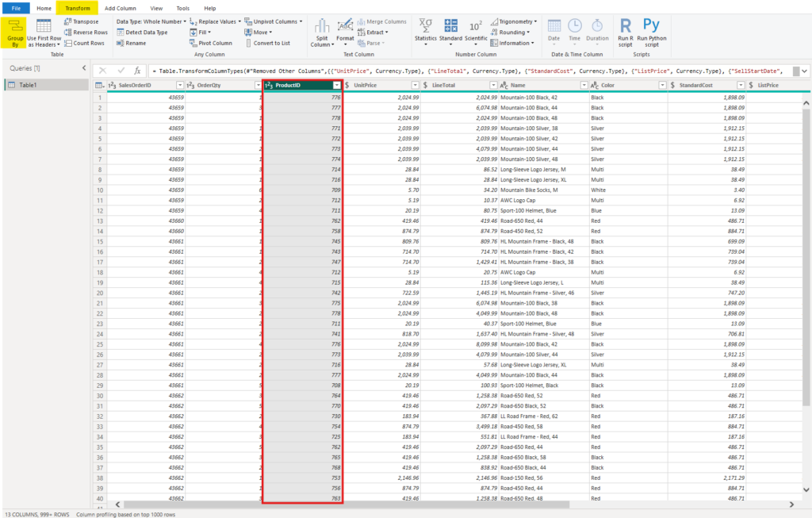Confirm formula with the checkmark icon

(x=121, y=71)
